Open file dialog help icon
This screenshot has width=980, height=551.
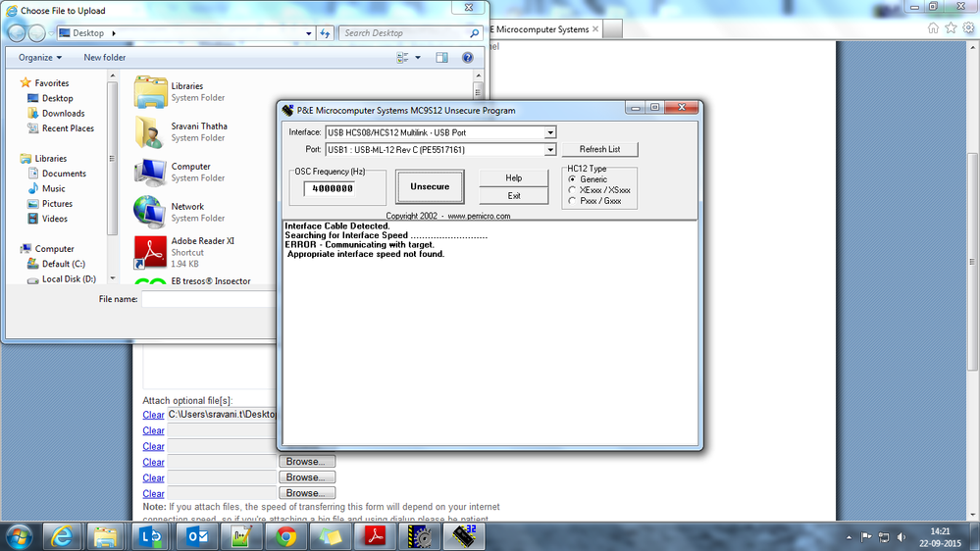coord(467,58)
